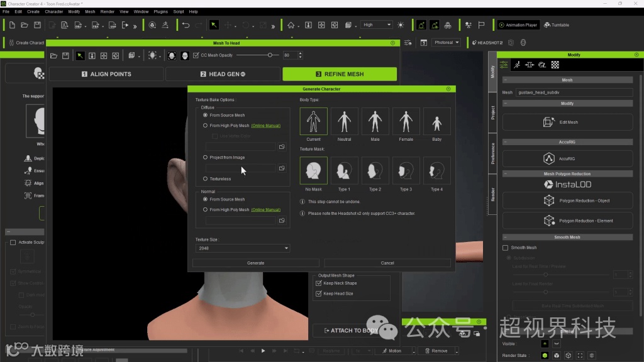Screen dimensions: 644x362
Task: Select Diffuse From High Poly Mesh radio
Action: pos(206,126)
